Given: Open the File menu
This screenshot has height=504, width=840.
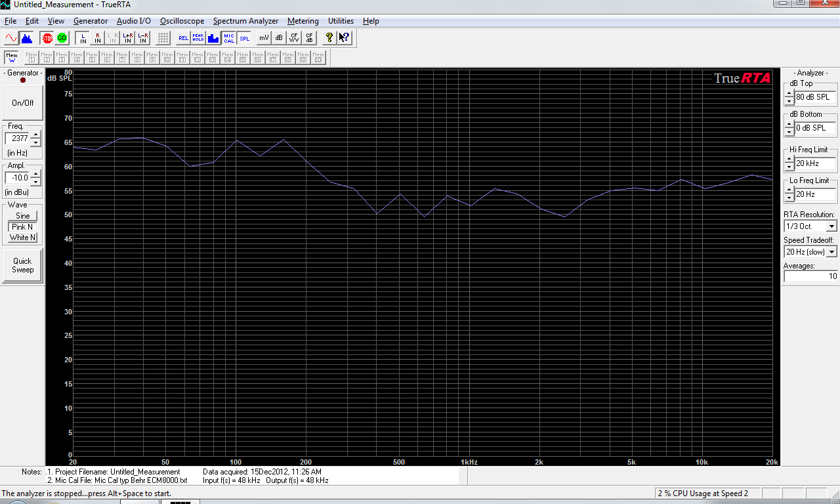Looking at the screenshot, I should (x=10, y=21).
